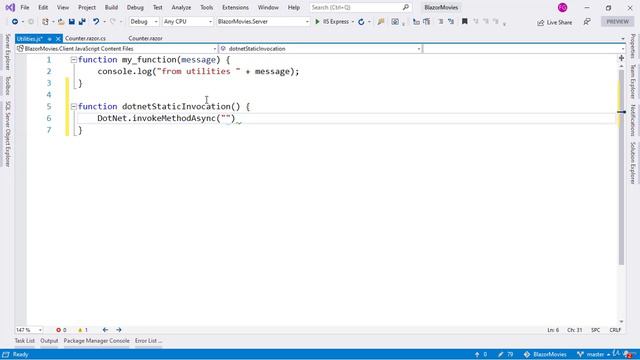
Task: Go to previous issue with left arrow
Action: tap(105, 330)
